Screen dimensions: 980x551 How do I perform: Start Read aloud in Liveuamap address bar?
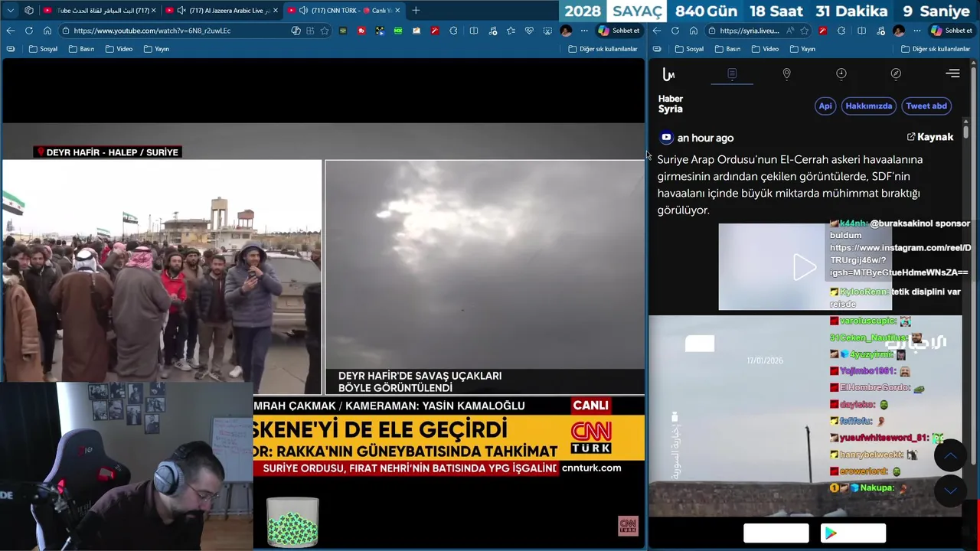click(x=789, y=31)
